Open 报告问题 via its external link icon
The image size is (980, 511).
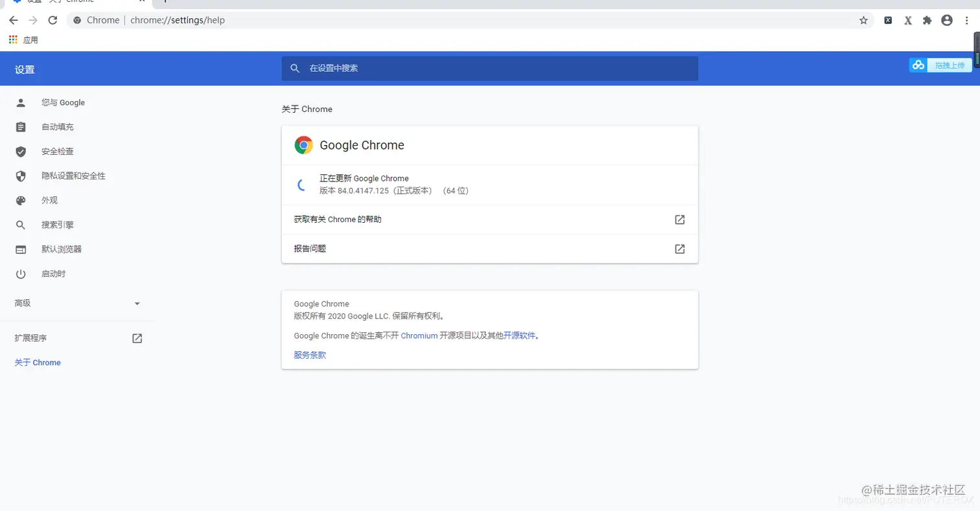679,249
